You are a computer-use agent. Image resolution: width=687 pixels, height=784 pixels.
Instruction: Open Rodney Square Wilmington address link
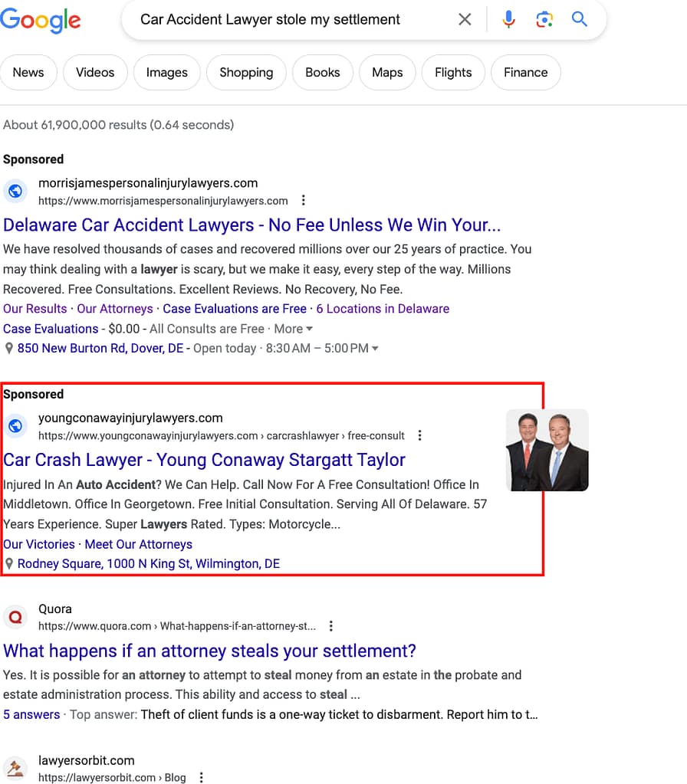(x=149, y=564)
